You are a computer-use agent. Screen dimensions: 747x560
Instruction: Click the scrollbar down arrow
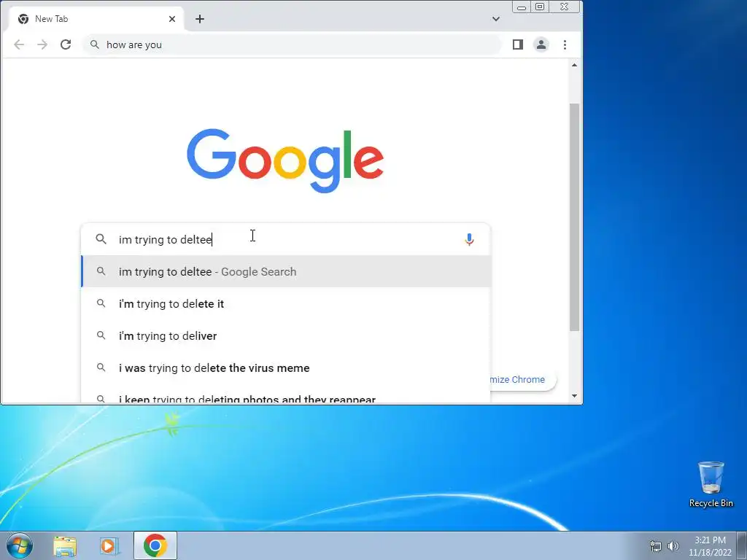575,396
